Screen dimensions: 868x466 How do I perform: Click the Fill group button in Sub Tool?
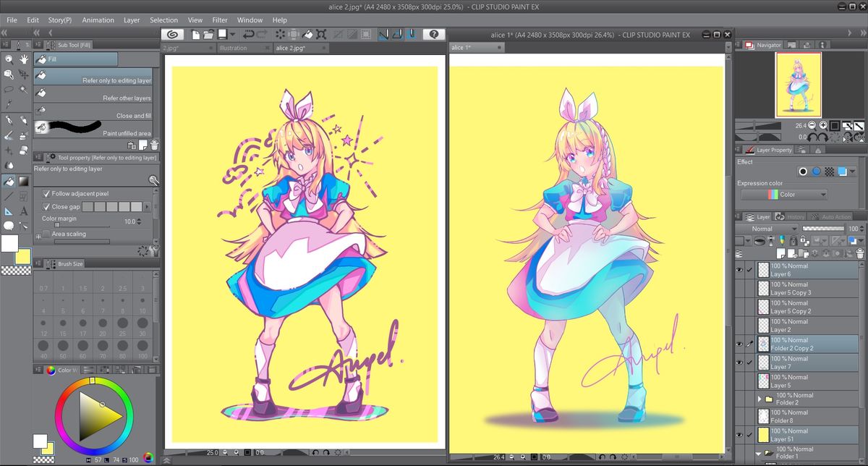point(76,59)
